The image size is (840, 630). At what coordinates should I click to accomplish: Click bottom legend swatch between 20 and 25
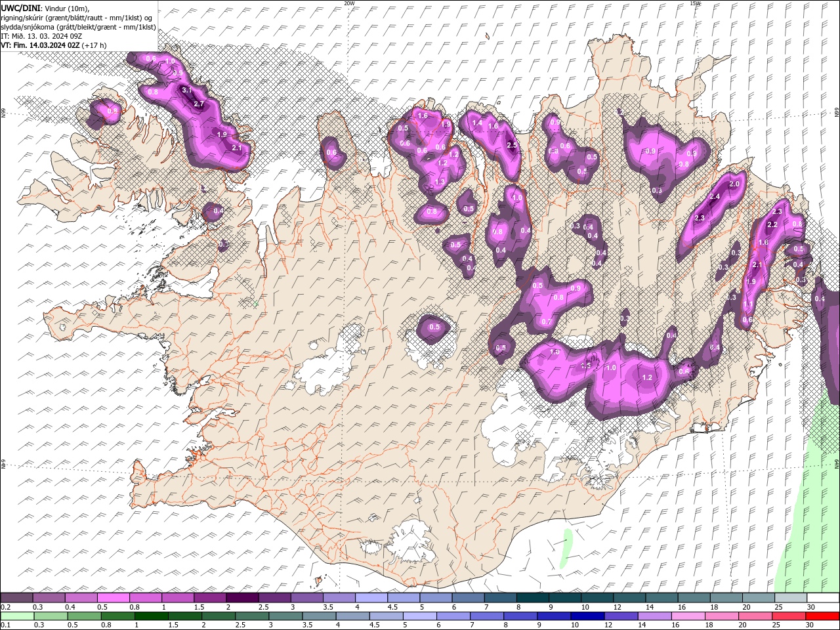755,616
